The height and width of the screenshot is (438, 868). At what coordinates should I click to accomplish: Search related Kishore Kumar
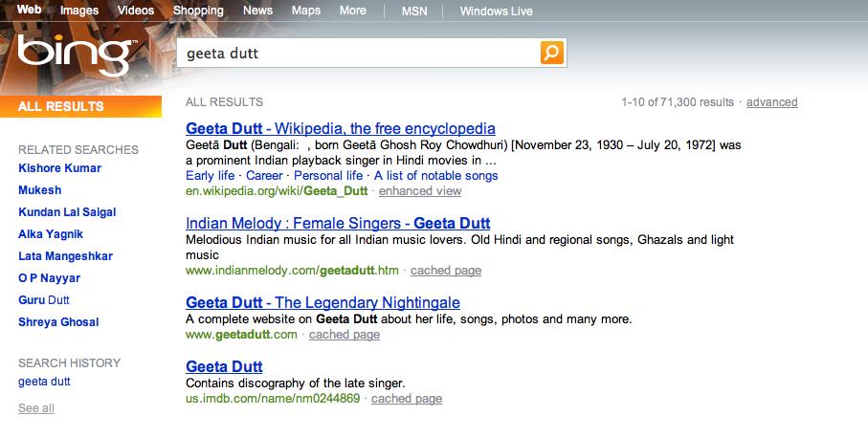coord(59,168)
